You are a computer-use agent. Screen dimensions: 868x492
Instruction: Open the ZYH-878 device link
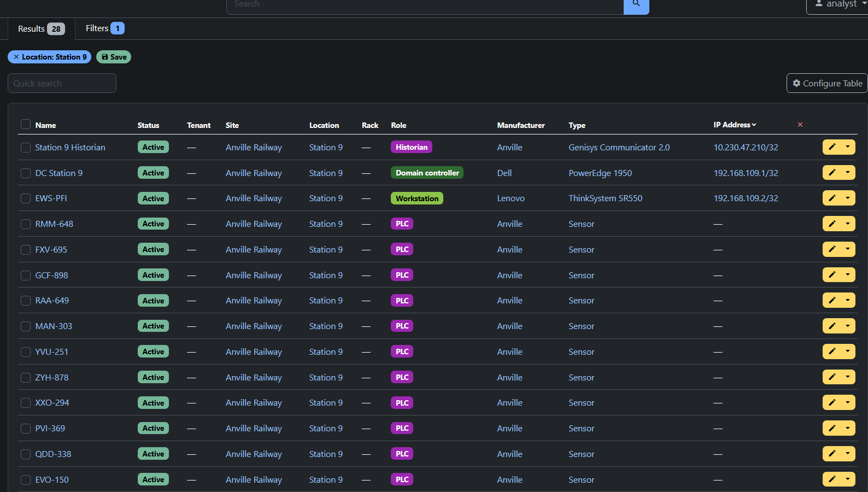tap(52, 378)
